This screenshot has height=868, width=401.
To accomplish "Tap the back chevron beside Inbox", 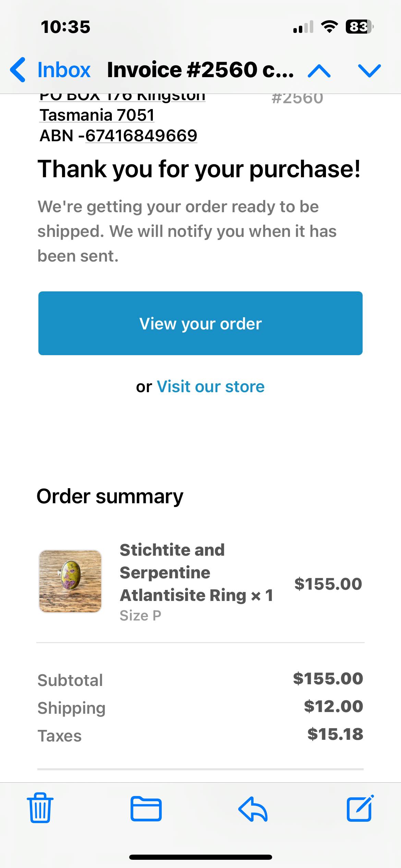I will pos(18,70).
